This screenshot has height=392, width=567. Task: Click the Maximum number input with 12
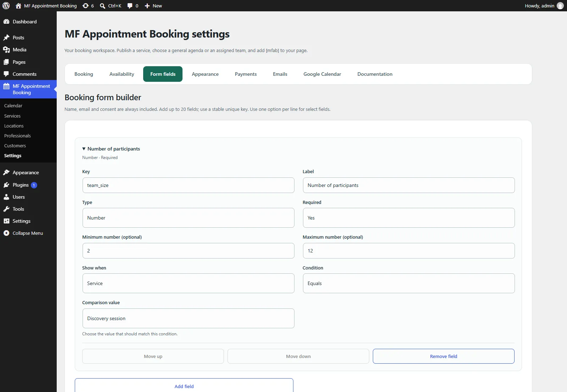click(409, 251)
